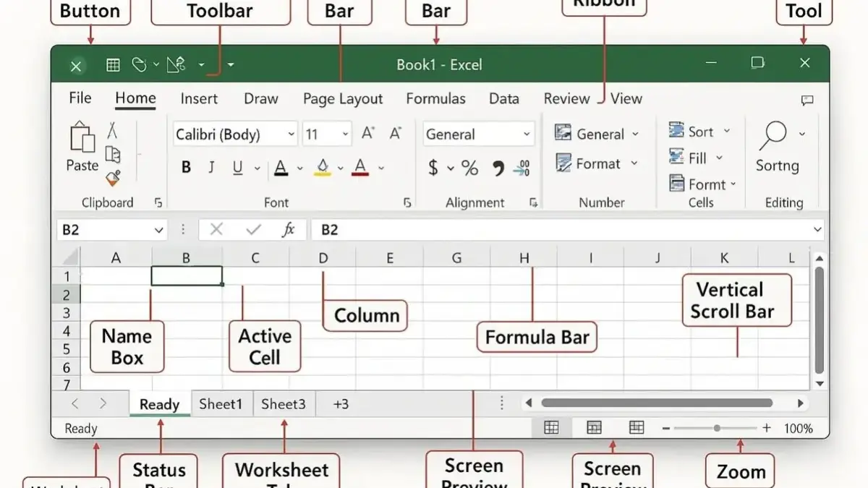Click the triangle ruler icon in title bar
Image resolution: width=868 pixels, height=488 pixels.
176,65
